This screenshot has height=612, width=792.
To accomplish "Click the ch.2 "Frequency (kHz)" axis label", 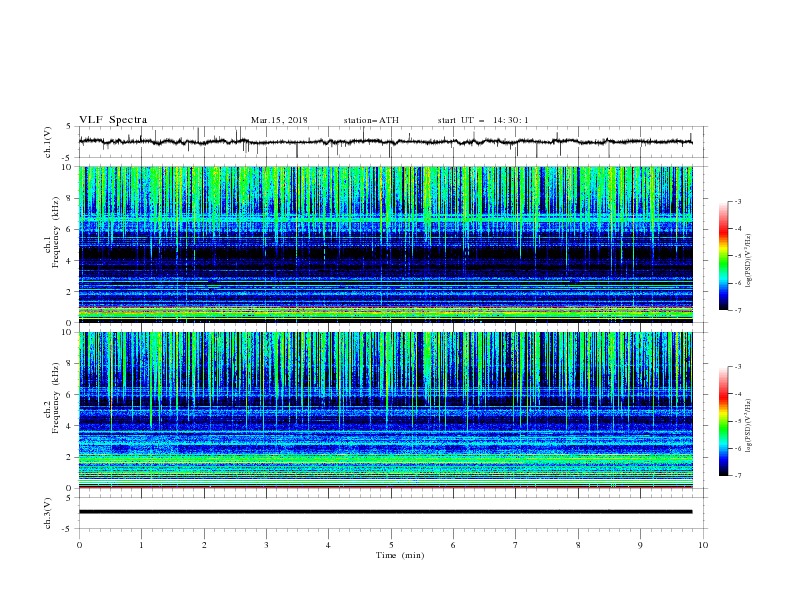I will click(x=56, y=397).
